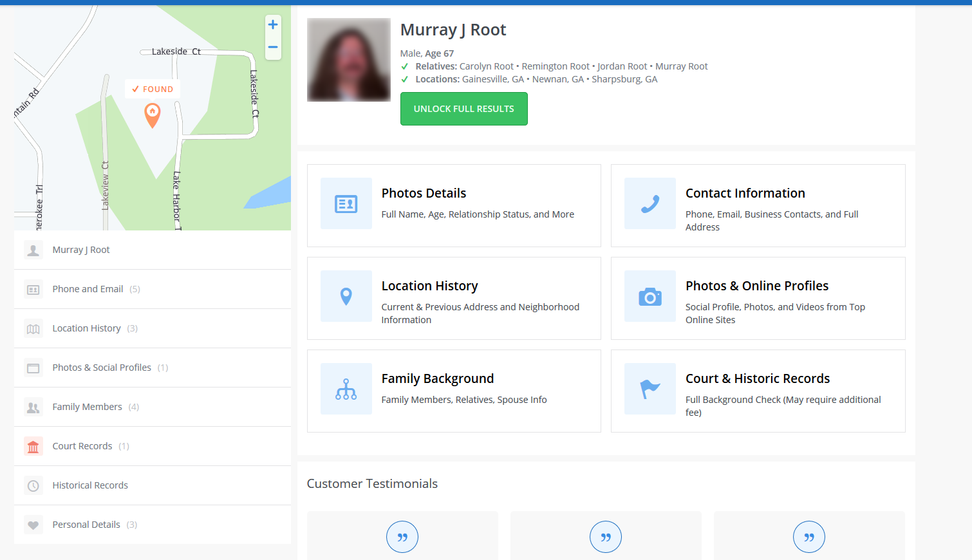This screenshot has height=560, width=972.
Task: Open the Contact Information card title
Action: (x=745, y=193)
